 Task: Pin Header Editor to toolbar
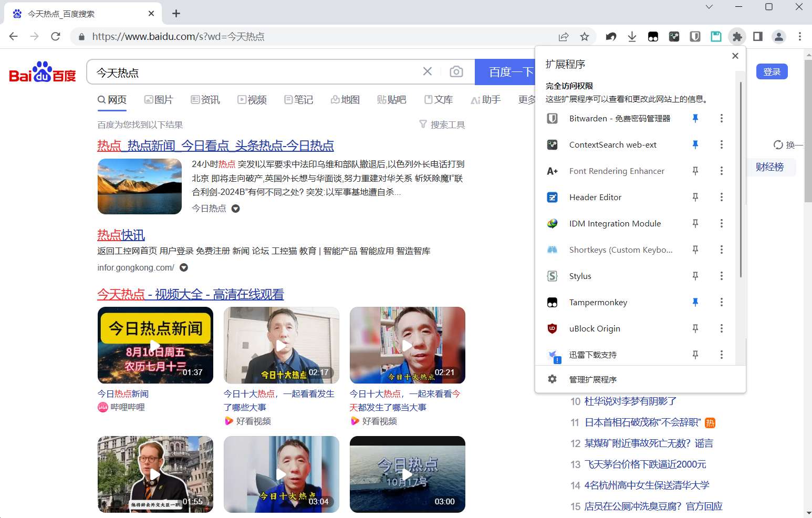[x=695, y=197]
